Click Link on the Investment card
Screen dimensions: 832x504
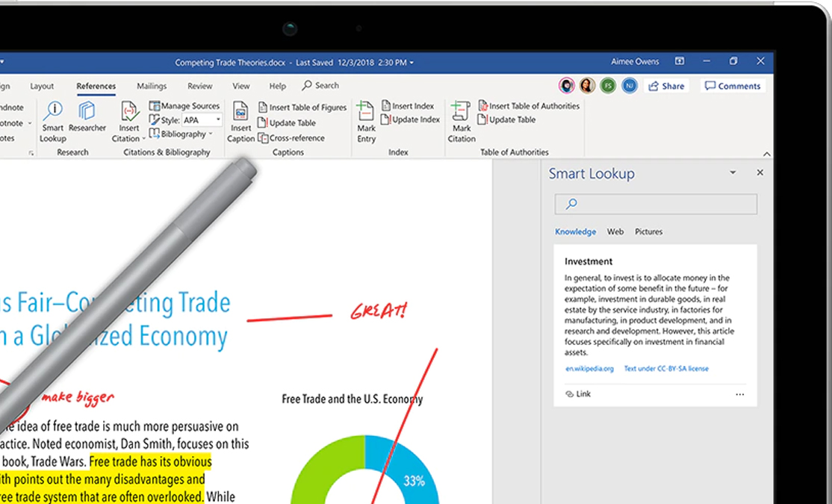point(578,394)
